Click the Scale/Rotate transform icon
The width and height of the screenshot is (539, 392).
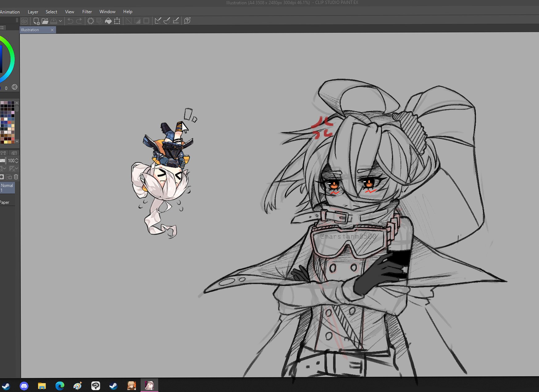tap(117, 21)
